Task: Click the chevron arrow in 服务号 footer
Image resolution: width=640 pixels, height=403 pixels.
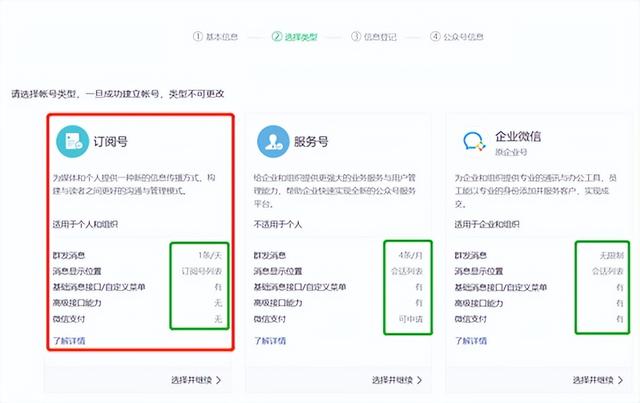Action: tap(420, 380)
